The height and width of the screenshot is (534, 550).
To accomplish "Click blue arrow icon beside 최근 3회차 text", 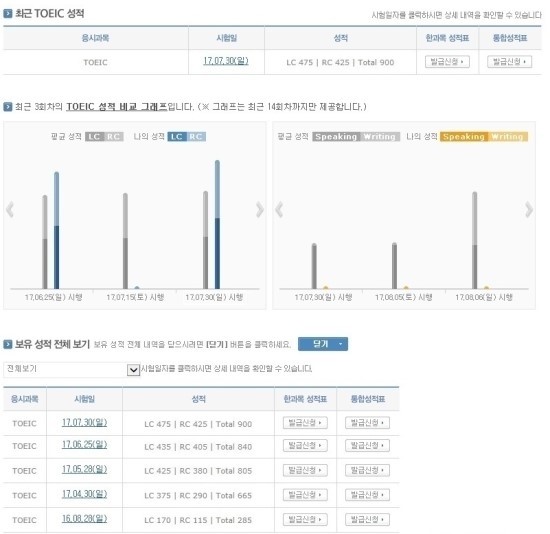I will [x=8, y=106].
